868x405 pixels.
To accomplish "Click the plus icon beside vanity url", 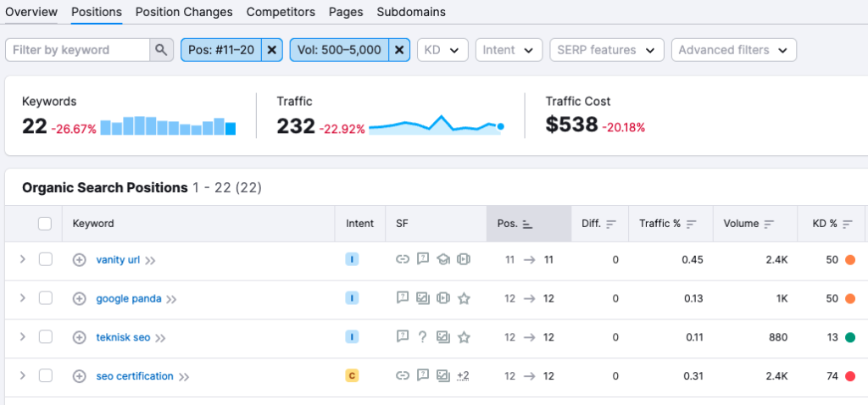I will tap(80, 260).
